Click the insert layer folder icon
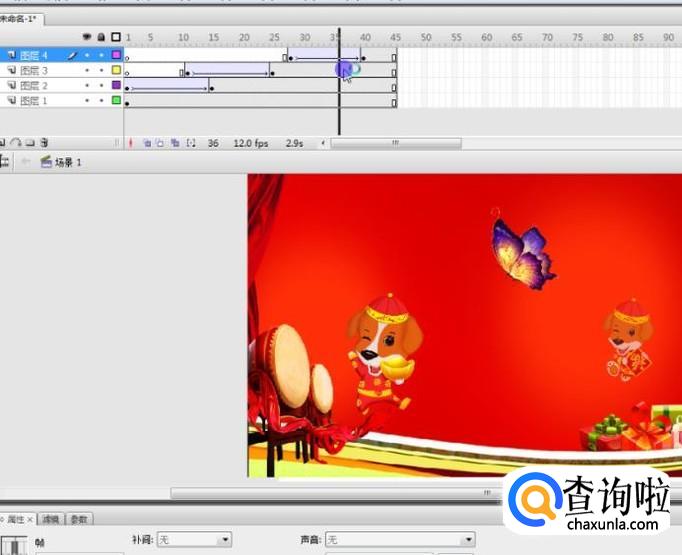The image size is (682, 555). click(30, 143)
